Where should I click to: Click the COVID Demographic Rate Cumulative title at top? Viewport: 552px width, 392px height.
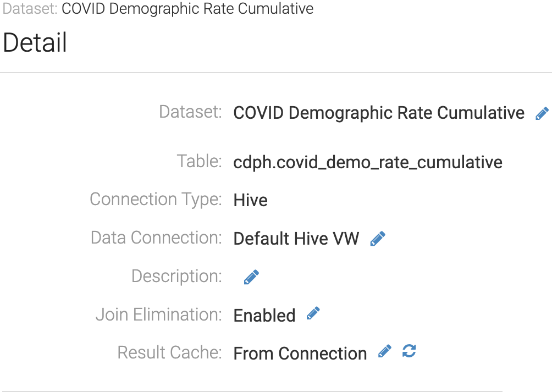coord(187,9)
